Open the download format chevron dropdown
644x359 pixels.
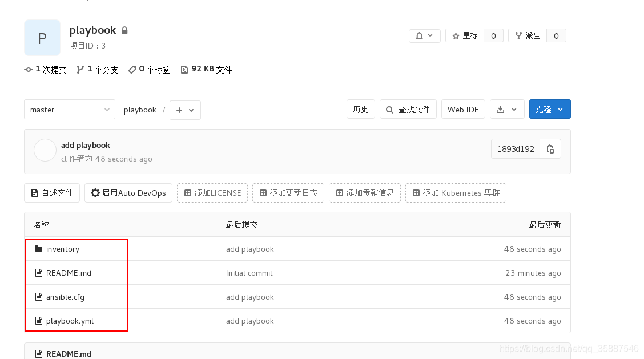514,109
